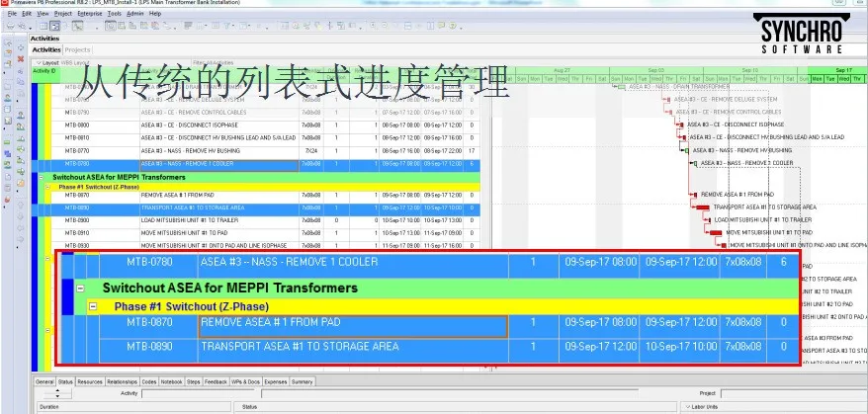Open the View menu
Image resolution: width=868 pixels, height=414 pixels.
tap(43, 13)
